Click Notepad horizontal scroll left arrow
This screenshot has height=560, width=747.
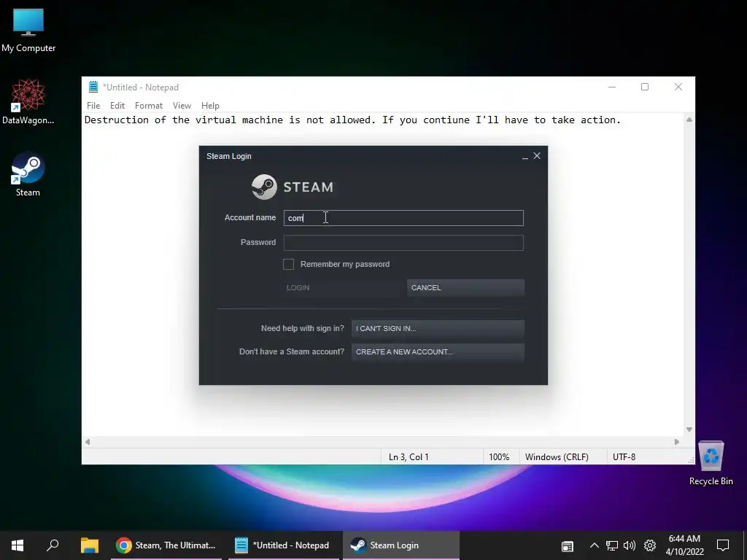88,442
